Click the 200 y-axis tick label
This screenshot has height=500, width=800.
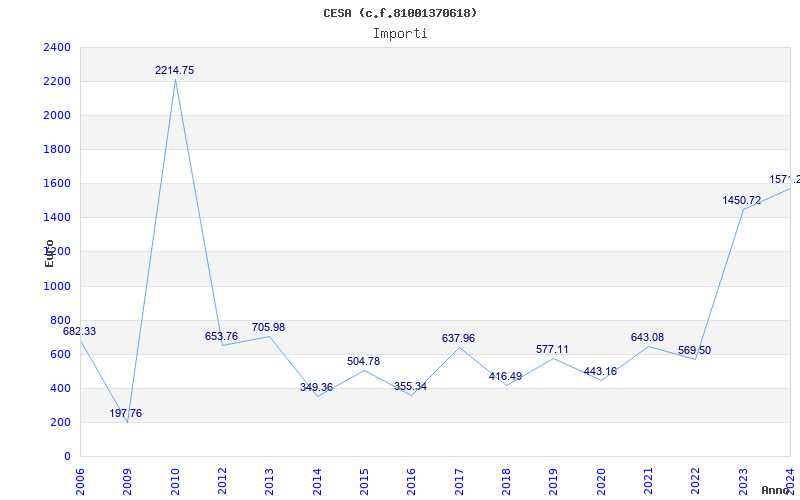[60, 422]
